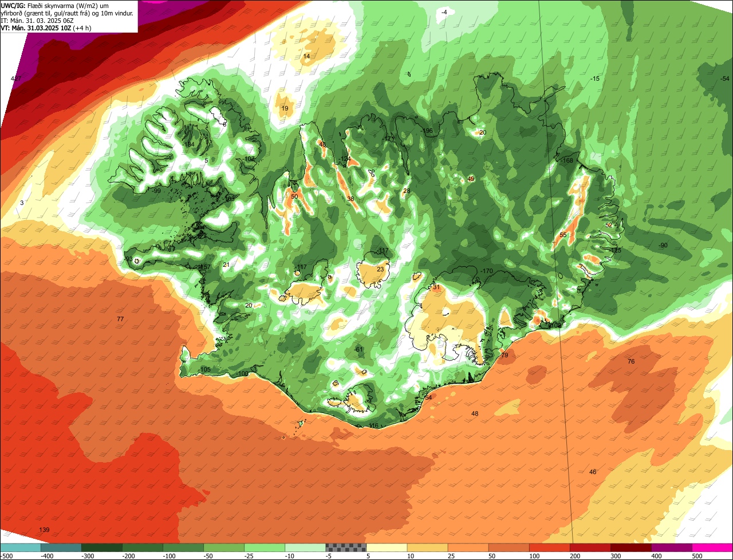Click the '-4' value on the map
The height and width of the screenshot is (560, 733).
click(x=444, y=12)
